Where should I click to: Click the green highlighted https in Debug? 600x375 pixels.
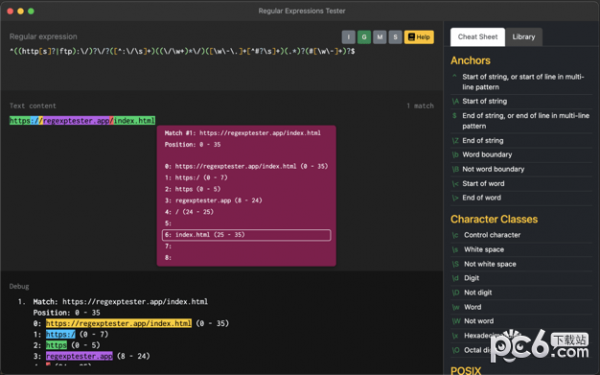[56, 345]
